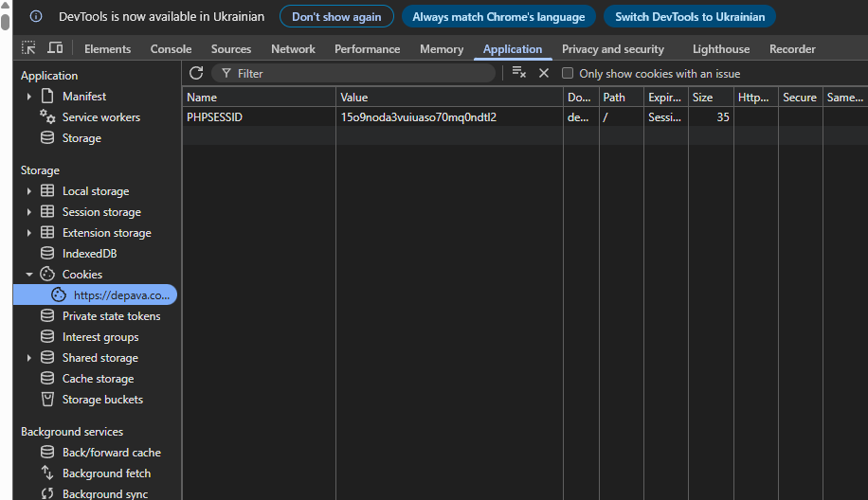Sort cookies by the Size column header
Image resolution: width=868 pixels, height=500 pixels.
click(x=711, y=97)
